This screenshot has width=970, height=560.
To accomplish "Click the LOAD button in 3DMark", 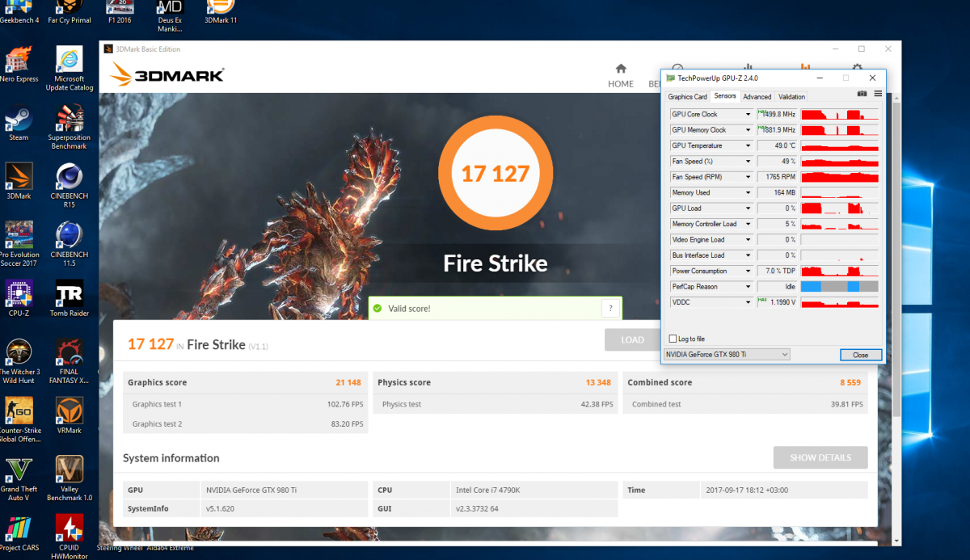I will tap(632, 340).
